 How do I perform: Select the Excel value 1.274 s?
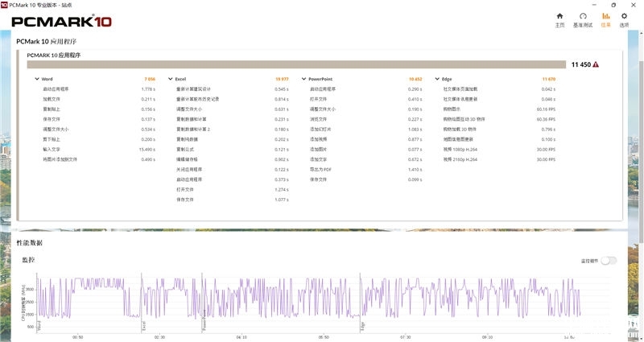tap(282, 190)
